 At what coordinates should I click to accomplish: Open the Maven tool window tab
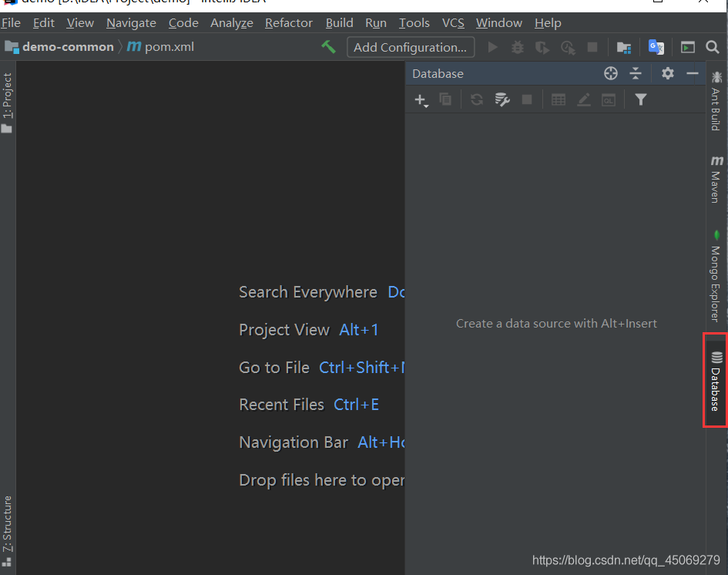coord(716,180)
